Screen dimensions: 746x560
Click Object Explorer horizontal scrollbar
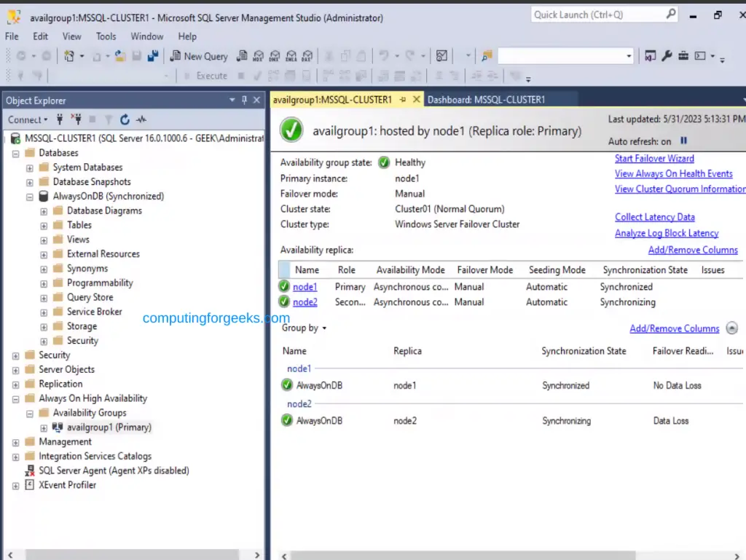[x=132, y=555]
